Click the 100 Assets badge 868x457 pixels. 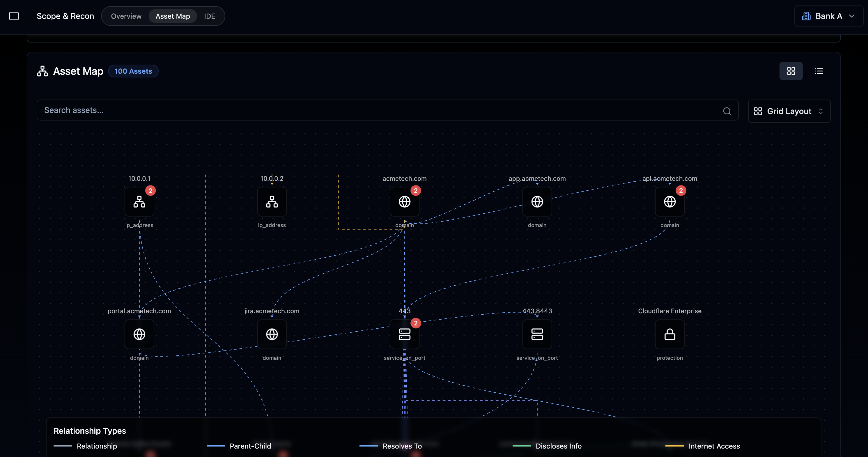[133, 71]
